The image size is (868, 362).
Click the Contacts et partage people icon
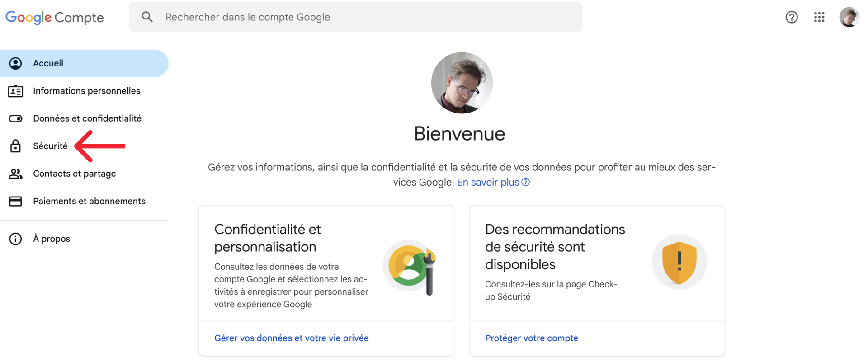(x=15, y=174)
